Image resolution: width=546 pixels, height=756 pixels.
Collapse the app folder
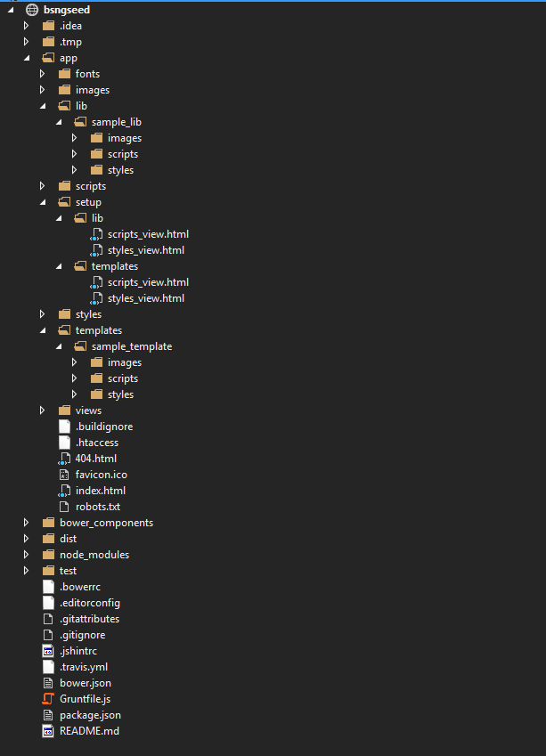[x=26, y=57]
